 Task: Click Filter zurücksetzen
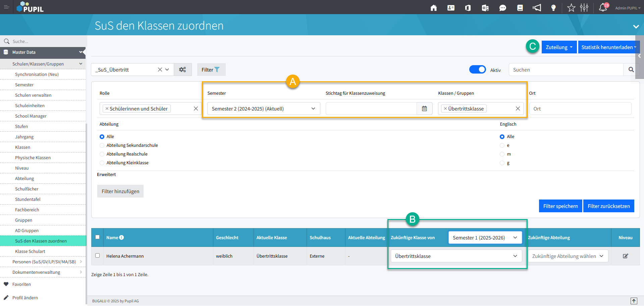609,206
